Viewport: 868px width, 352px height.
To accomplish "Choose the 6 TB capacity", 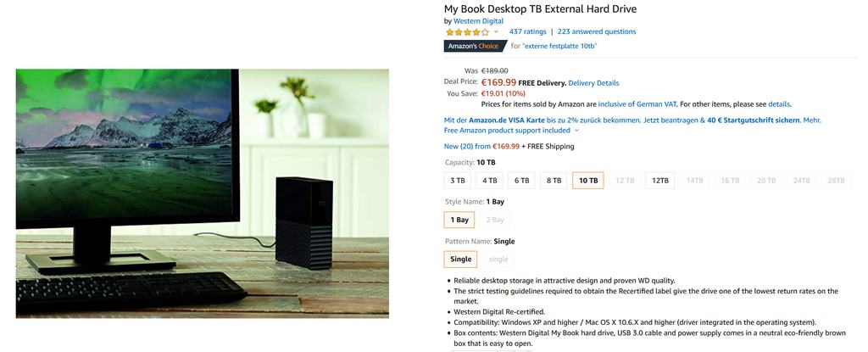I will coord(521,181).
